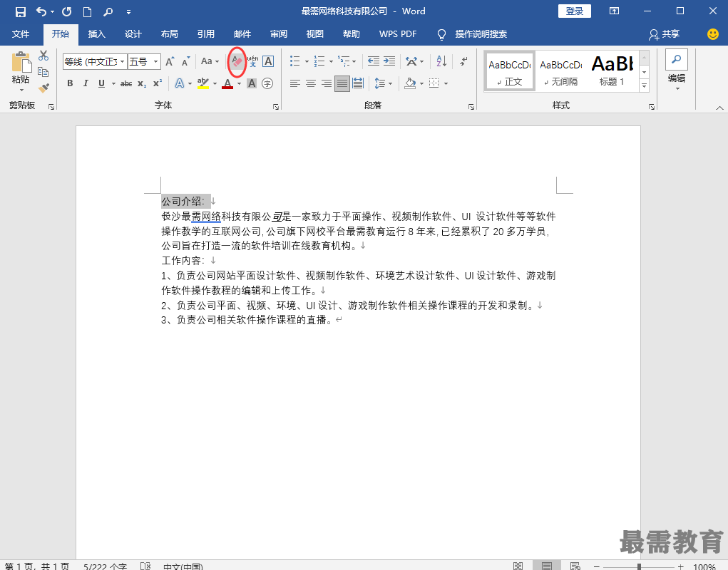This screenshot has height=570, width=728.
Task: Center the paragraph
Action: (x=311, y=83)
